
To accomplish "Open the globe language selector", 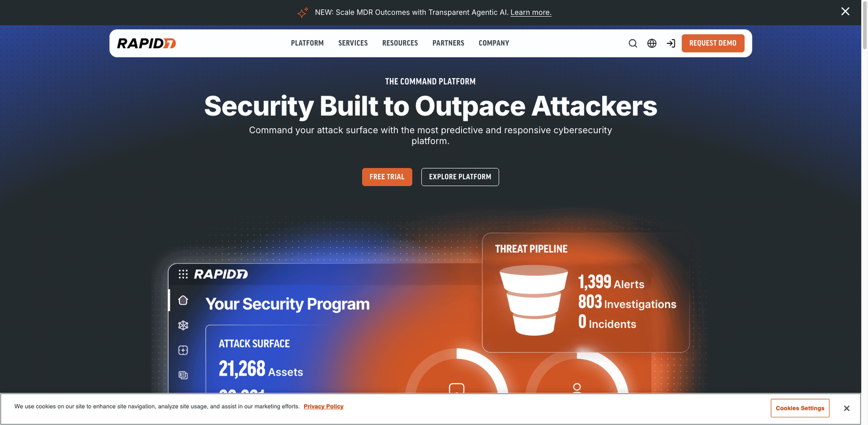I will click(x=652, y=43).
